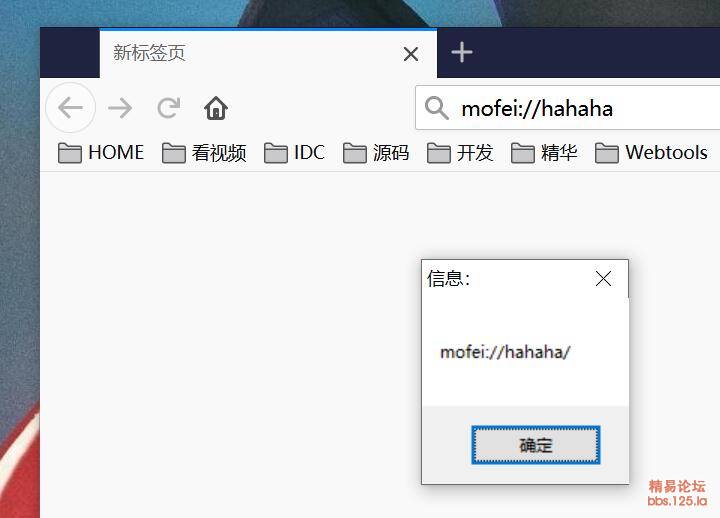Expand the Webtools bookmarks folder

(x=651, y=152)
